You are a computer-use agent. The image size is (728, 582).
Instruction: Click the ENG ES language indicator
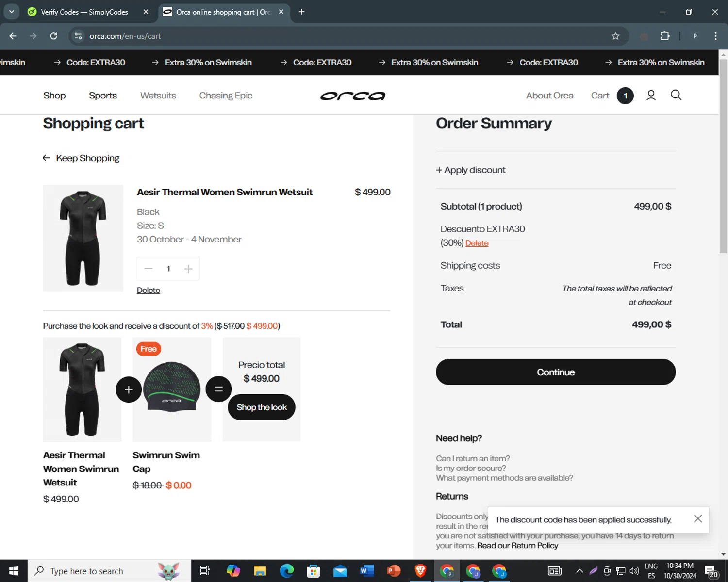click(x=651, y=571)
